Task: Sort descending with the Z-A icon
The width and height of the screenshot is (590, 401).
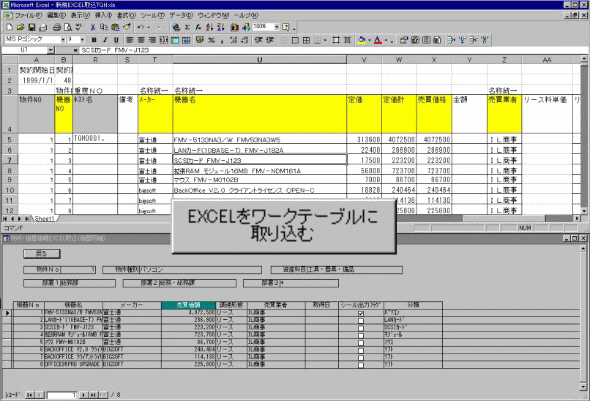Action: point(221,27)
